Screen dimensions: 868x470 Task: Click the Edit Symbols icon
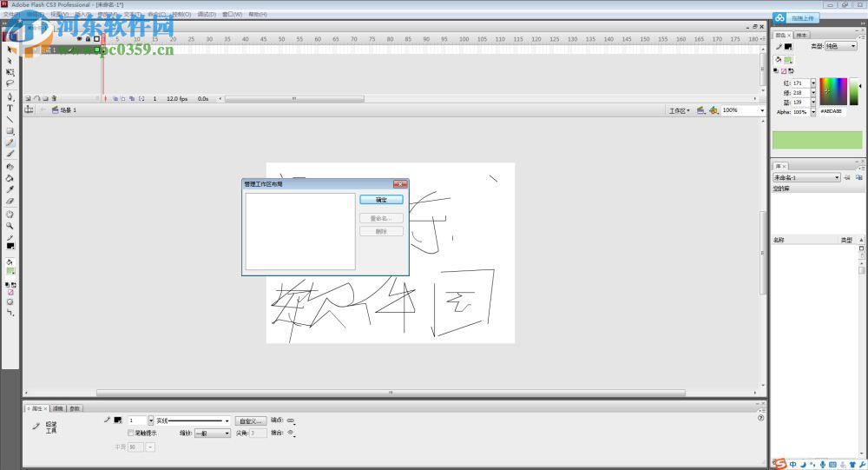tap(713, 110)
